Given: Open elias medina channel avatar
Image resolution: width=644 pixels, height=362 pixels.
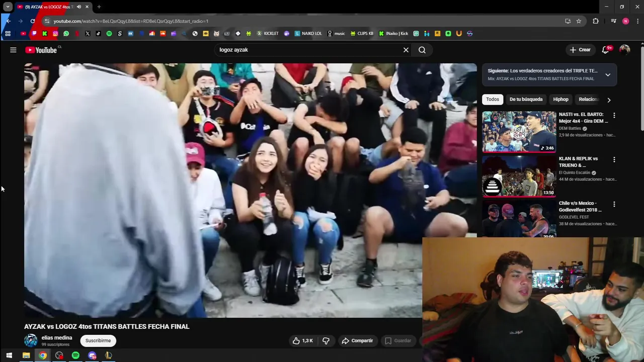Looking at the screenshot, I should tap(31, 340).
